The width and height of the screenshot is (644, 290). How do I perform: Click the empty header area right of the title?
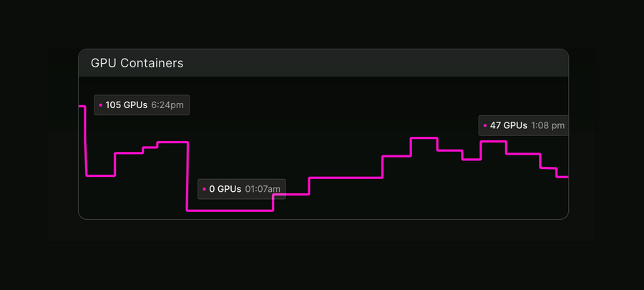point(372,63)
